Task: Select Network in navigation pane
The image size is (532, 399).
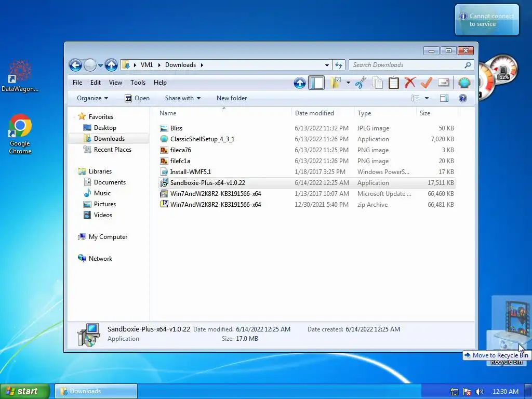Action: coord(100,259)
